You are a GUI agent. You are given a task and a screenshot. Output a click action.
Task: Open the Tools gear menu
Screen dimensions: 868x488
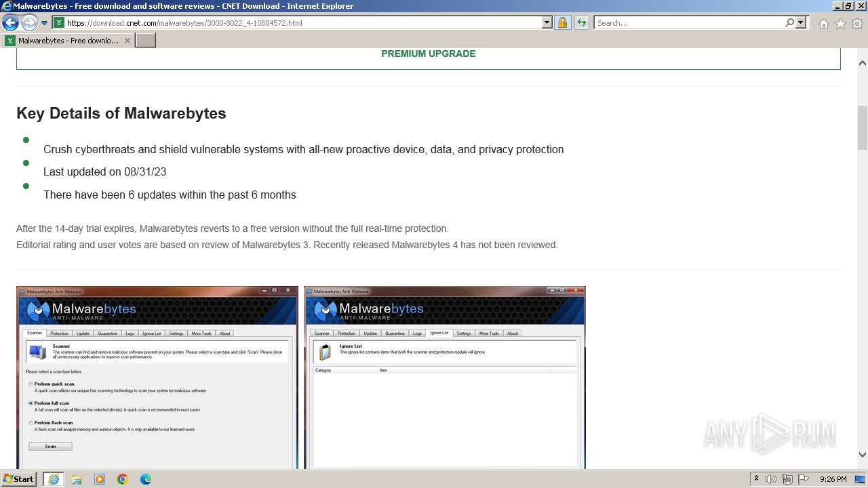click(x=857, y=24)
